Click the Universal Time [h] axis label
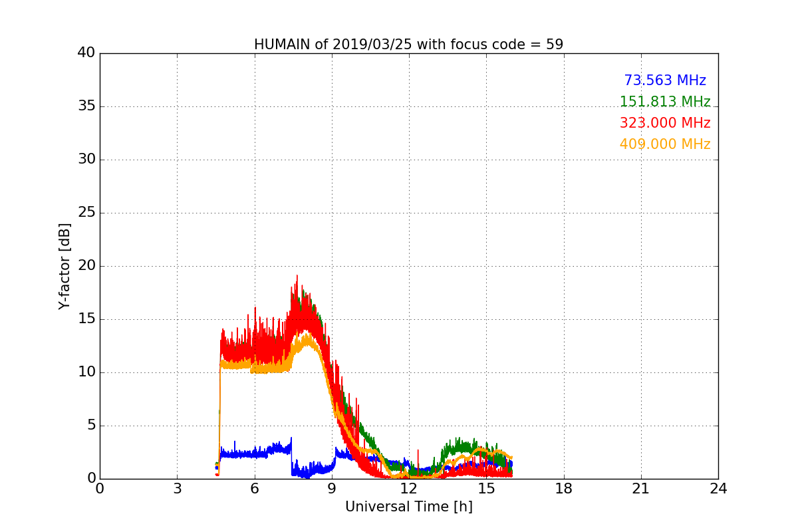 [x=409, y=507]
